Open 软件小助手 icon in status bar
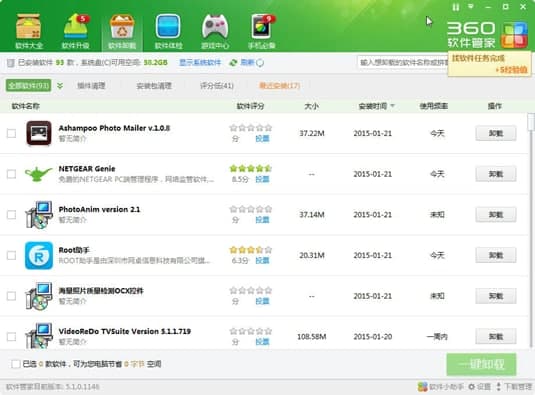The height and width of the screenshot is (395, 535). click(423, 386)
